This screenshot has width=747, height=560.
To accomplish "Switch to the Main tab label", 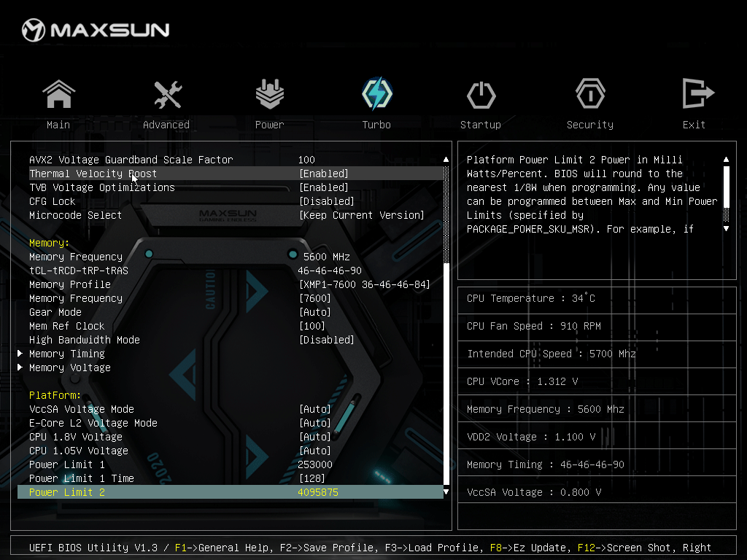I will (58, 125).
